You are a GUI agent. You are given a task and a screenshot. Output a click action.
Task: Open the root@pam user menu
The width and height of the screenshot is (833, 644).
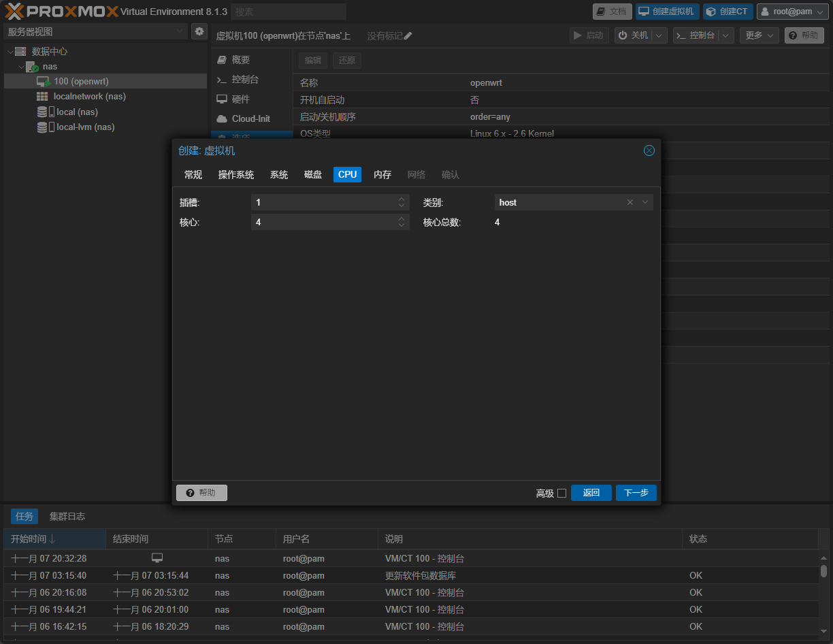(x=792, y=12)
